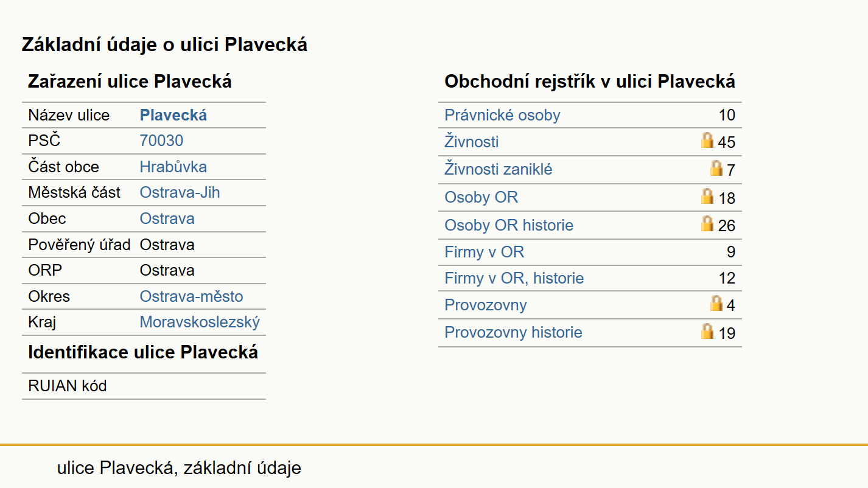Open the Živnosti link

472,142
